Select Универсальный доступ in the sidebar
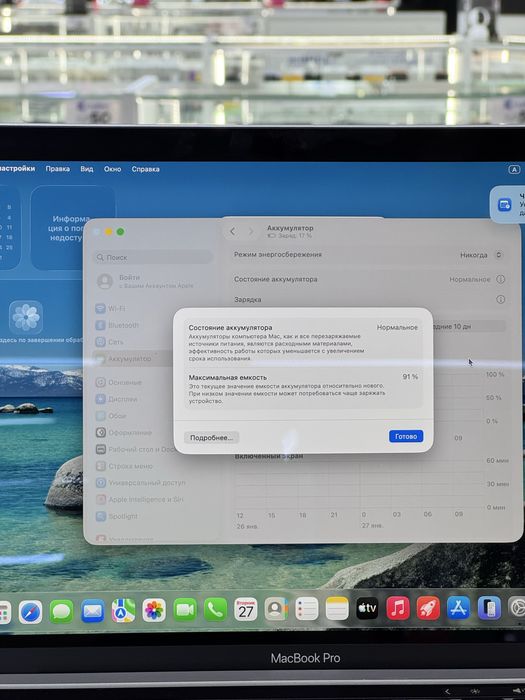This screenshot has height=700, width=525. [141, 483]
